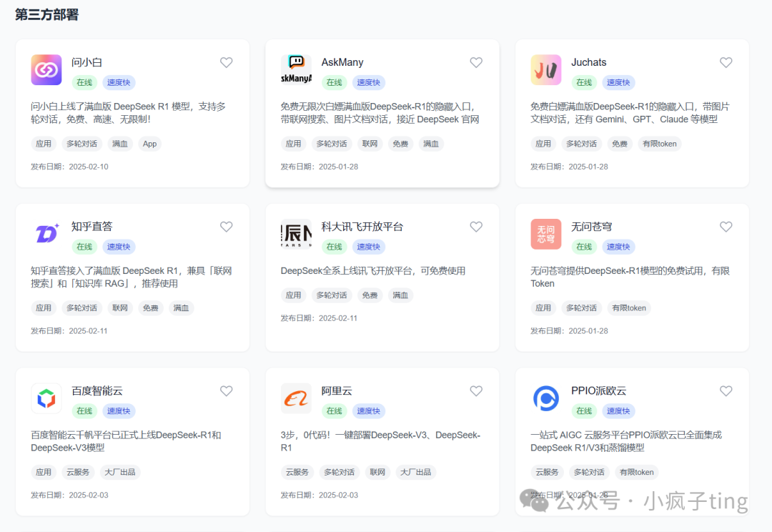Click the 无问苍穹 logo icon
The height and width of the screenshot is (532, 772).
pyautogui.click(x=546, y=234)
